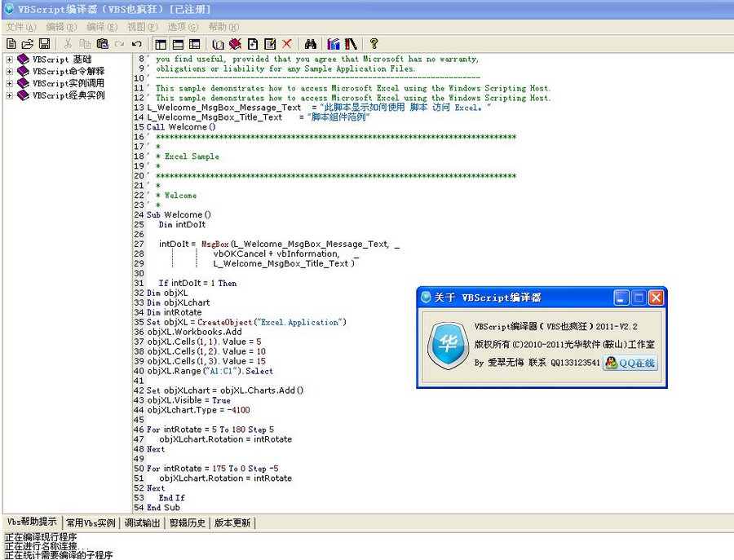The width and height of the screenshot is (734, 560).
Task: Click copyright text in About dialog
Action: tap(564, 344)
